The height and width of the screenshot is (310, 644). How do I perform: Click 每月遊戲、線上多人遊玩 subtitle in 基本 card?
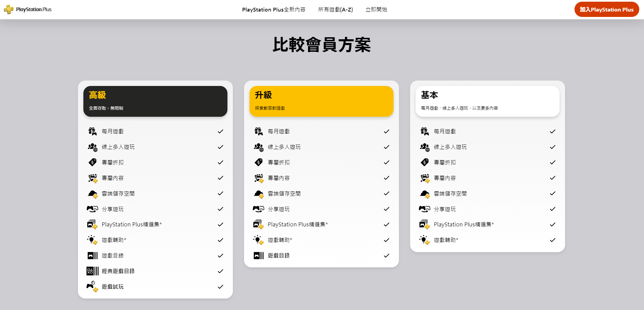[459, 108]
